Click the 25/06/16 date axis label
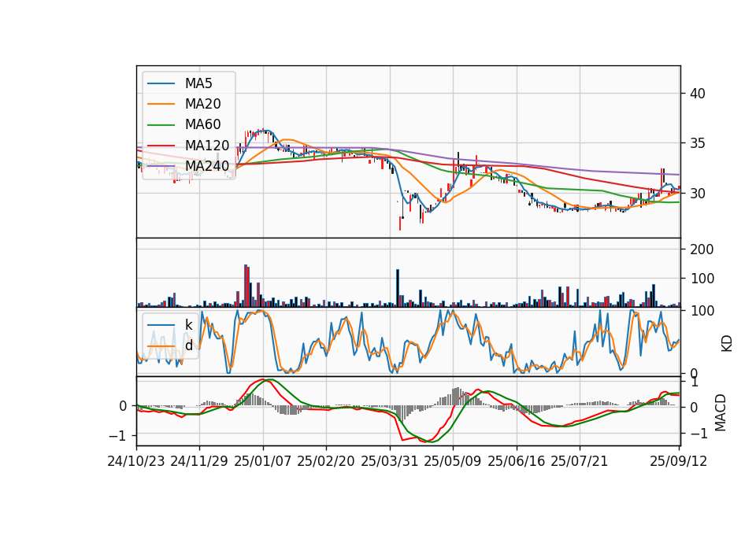756x543 pixels. pyautogui.click(x=517, y=461)
